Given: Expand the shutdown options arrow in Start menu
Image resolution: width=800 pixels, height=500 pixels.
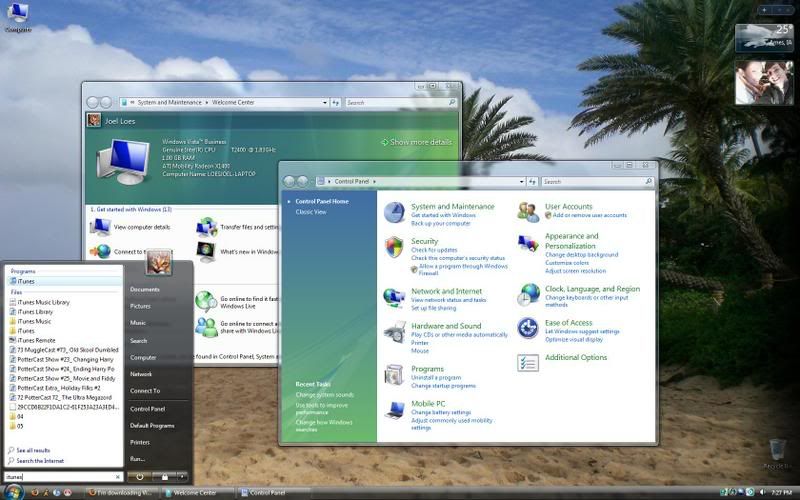Looking at the screenshot, I should click(182, 477).
